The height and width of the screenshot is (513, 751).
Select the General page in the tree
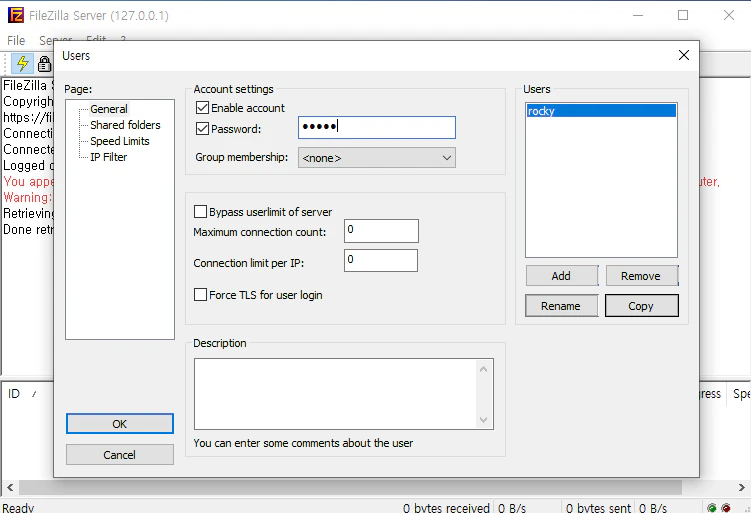tap(109, 109)
